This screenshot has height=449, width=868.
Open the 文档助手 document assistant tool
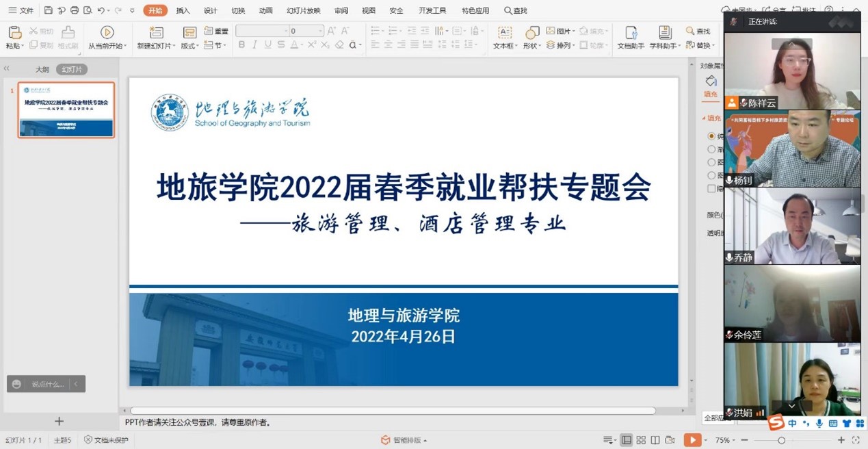pyautogui.click(x=631, y=37)
